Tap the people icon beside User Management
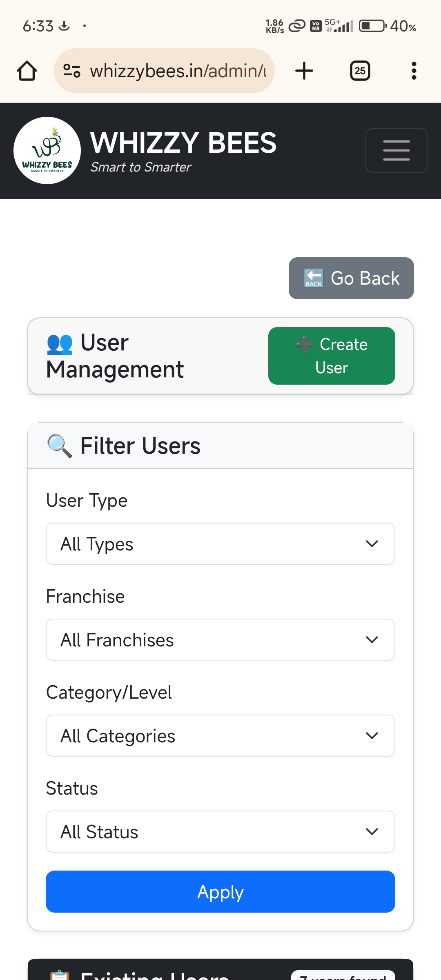The image size is (441, 980). 60,343
